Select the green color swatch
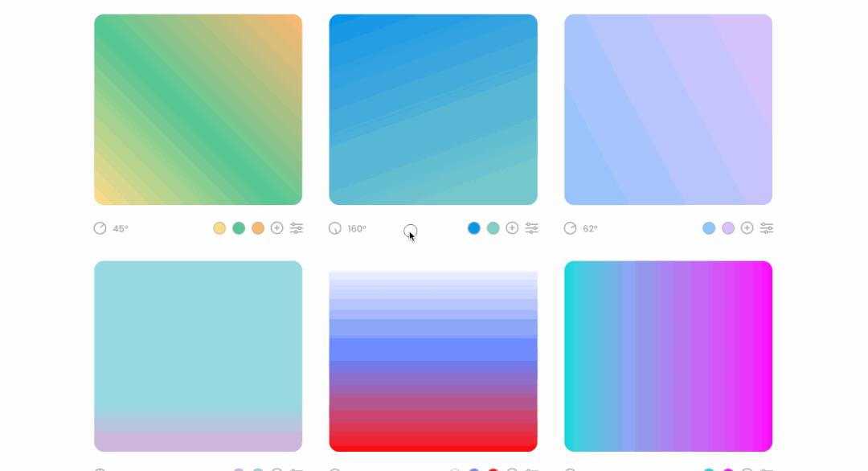 point(239,228)
